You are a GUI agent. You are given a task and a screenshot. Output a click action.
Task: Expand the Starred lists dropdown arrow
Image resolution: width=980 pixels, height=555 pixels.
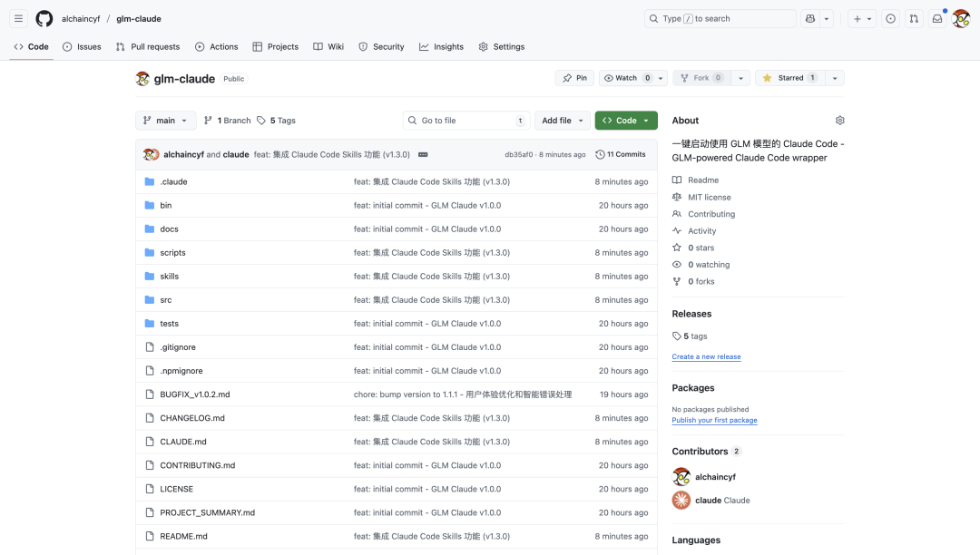click(835, 78)
